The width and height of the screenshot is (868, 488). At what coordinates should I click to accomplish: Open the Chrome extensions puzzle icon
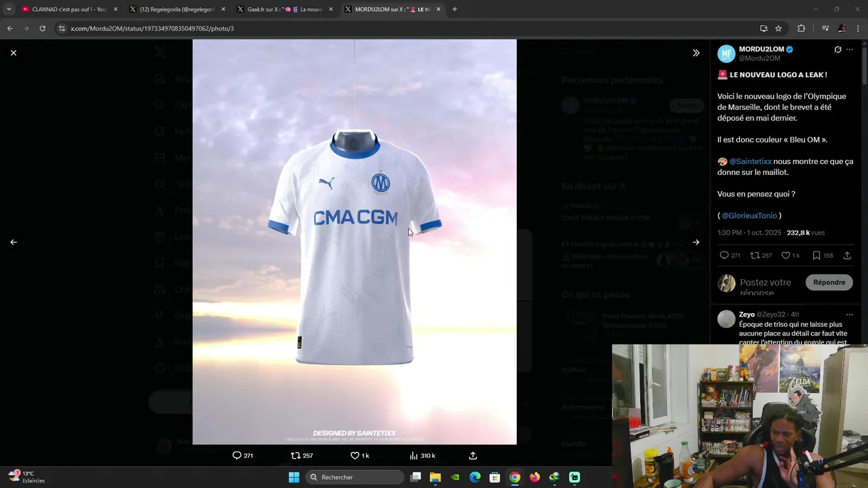(x=801, y=28)
